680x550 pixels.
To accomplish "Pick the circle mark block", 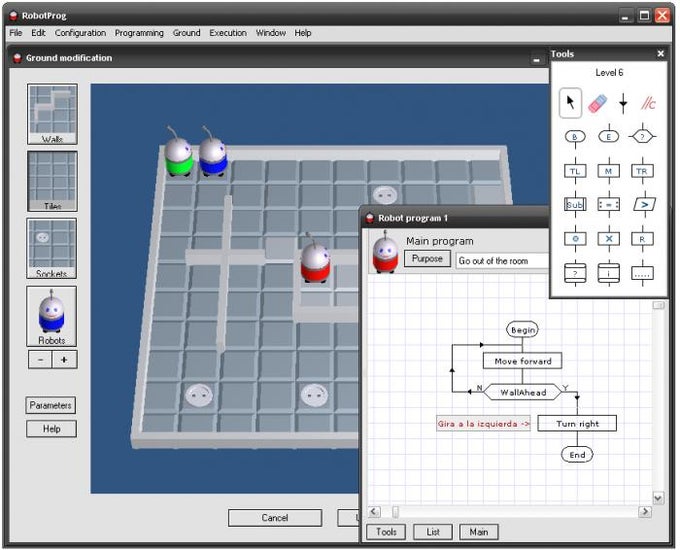I will coord(575,239).
